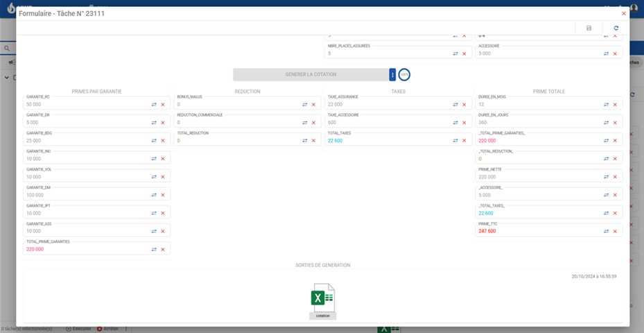Click the swap icon for TOTAL_TAXES
The width and height of the screenshot is (644, 333).
(x=455, y=141)
